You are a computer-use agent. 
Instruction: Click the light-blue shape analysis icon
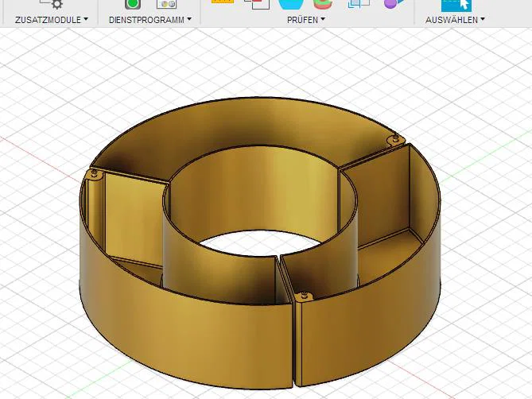291,4
